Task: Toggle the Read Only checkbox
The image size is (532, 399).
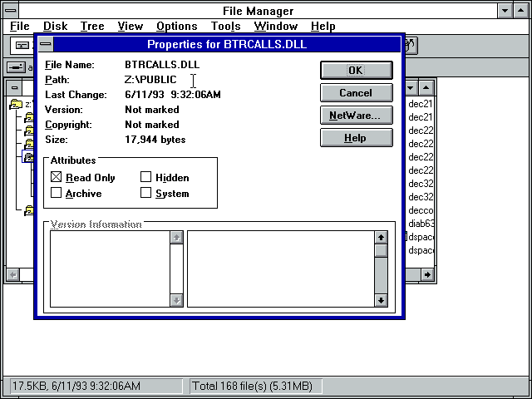Action: [56, 177]
